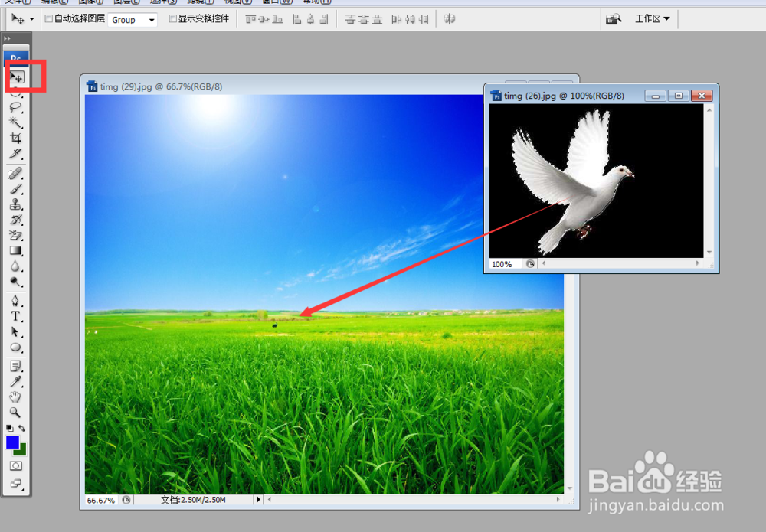This screenshot has width=766, height=532.
Task: Select the Brush tool
Action: point(15,189)
